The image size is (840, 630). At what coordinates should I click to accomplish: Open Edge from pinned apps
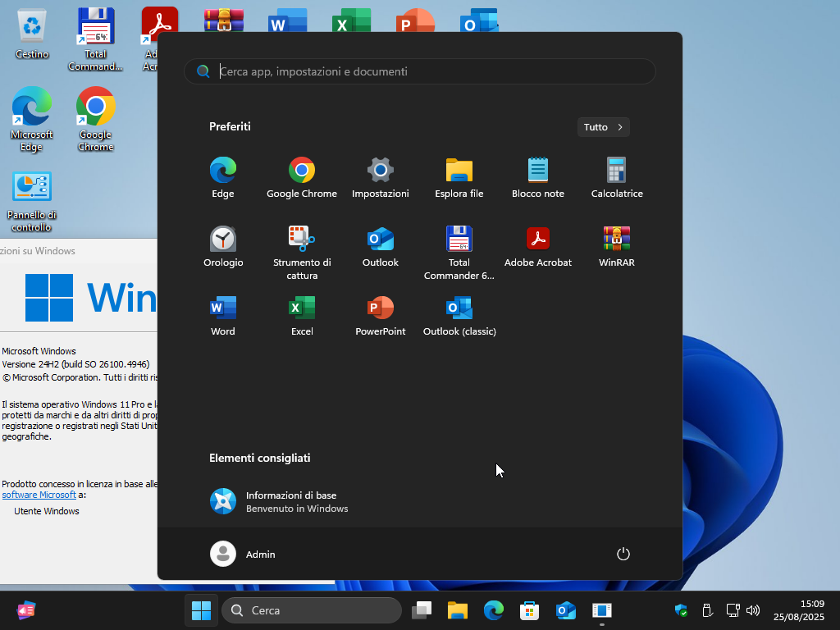pos(223,178)
